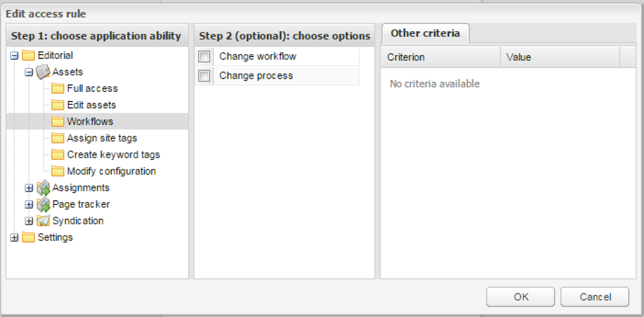Image resolution: width=644 pixels, height=317 pixels.
Task: Click the Assign site tags folder icon
Action: click(58, 138)
